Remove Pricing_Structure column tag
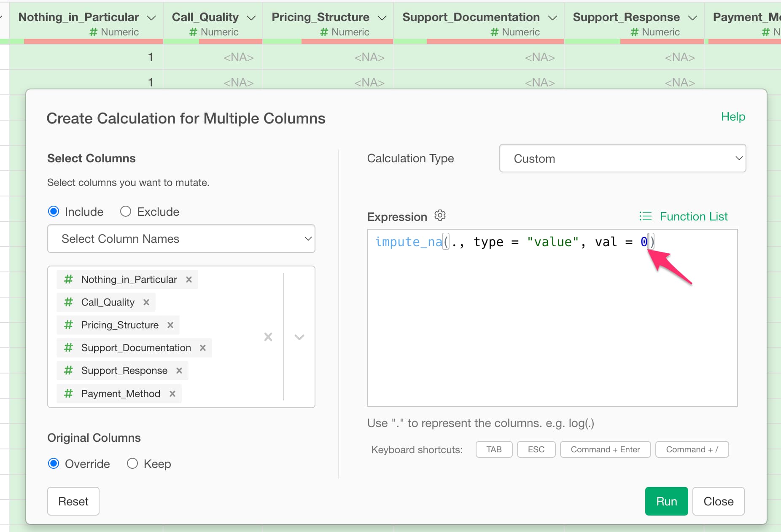 (170, 325)
